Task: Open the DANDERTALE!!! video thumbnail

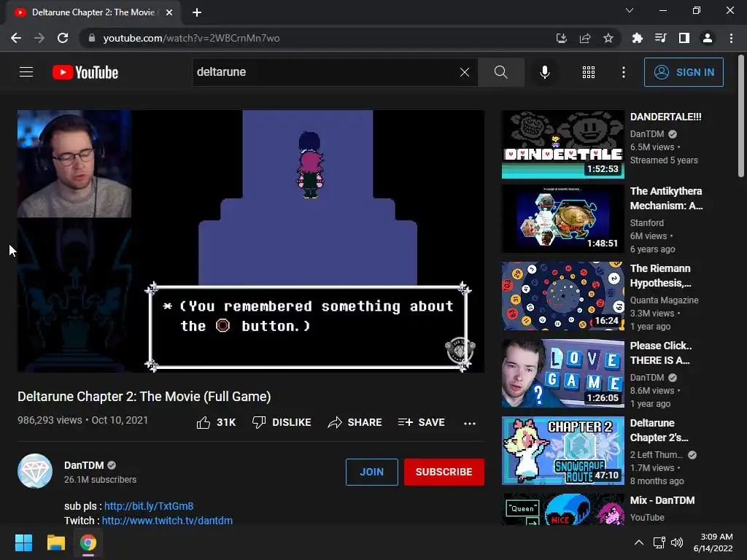Action: 562,144
